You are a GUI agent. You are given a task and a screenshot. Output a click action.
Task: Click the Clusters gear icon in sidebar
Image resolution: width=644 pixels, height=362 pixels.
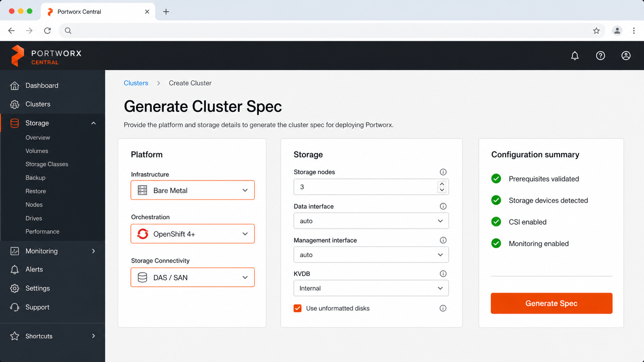pyautogui.click(x=15, y=104)
